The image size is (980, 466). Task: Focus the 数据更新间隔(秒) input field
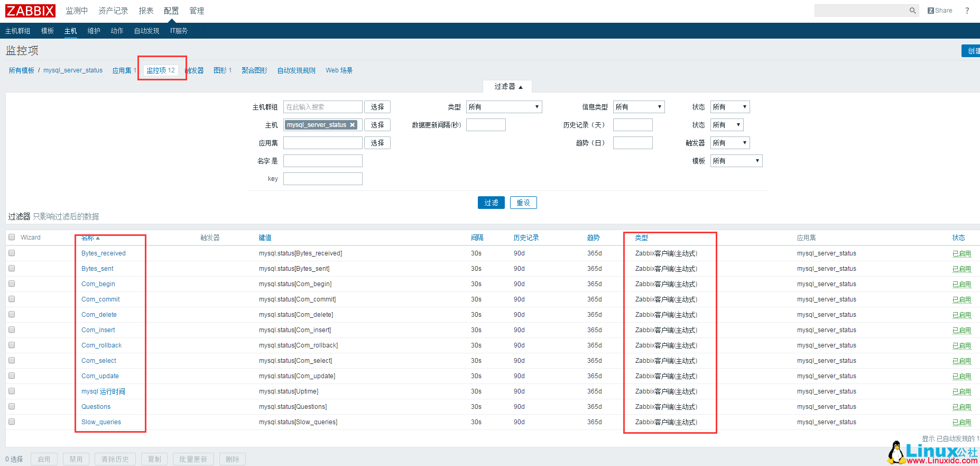[x=486, y=125]
